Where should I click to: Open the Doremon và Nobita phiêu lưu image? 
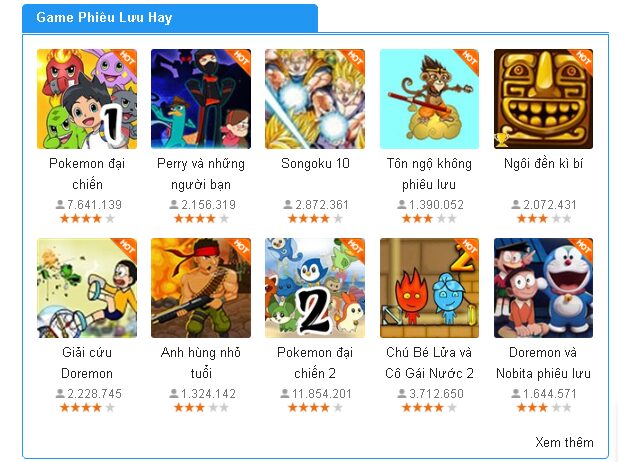click(544, 288)
